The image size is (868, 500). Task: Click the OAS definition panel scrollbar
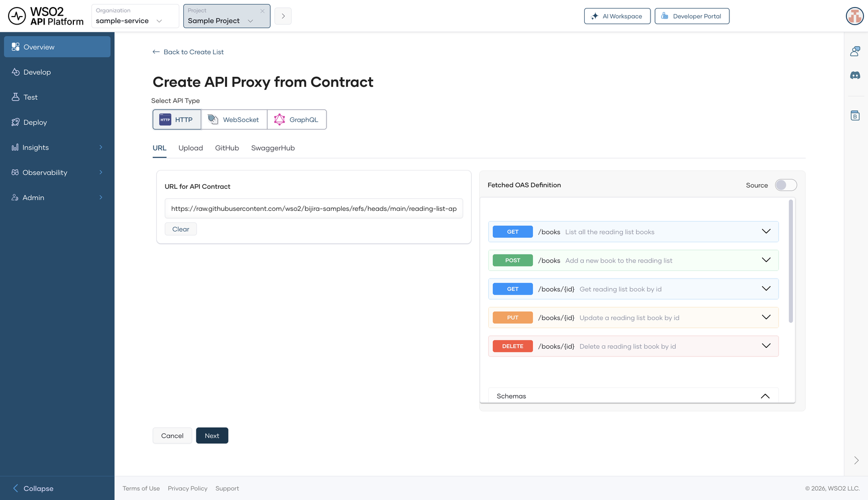pyautogui.click(x=791, y=261)
